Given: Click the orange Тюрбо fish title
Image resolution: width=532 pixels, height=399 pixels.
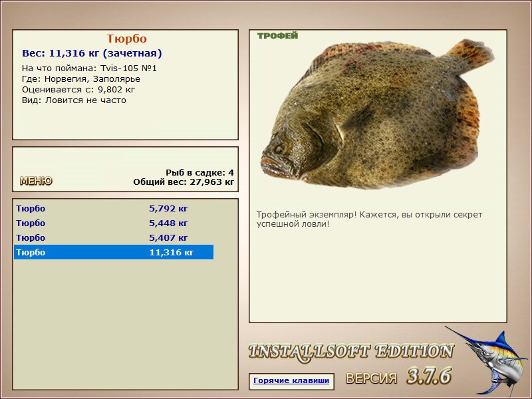Looking at the screenshot, I should pos(126,39).
